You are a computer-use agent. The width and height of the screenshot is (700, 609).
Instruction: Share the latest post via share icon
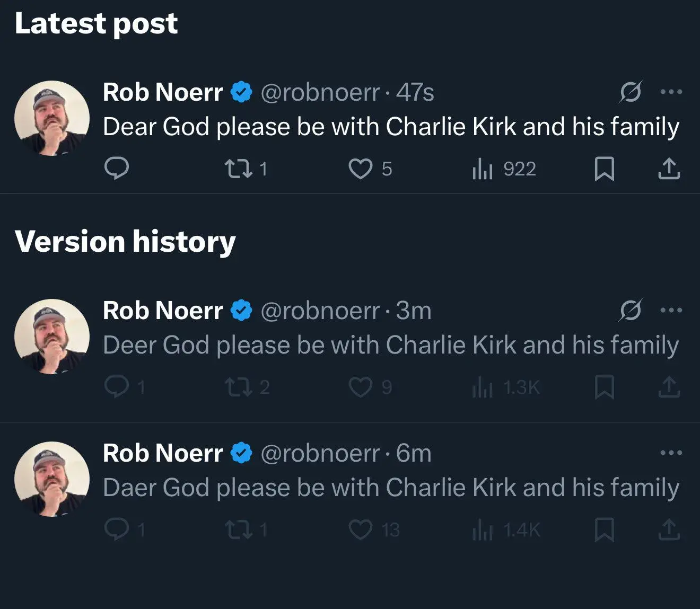point(669,169)
